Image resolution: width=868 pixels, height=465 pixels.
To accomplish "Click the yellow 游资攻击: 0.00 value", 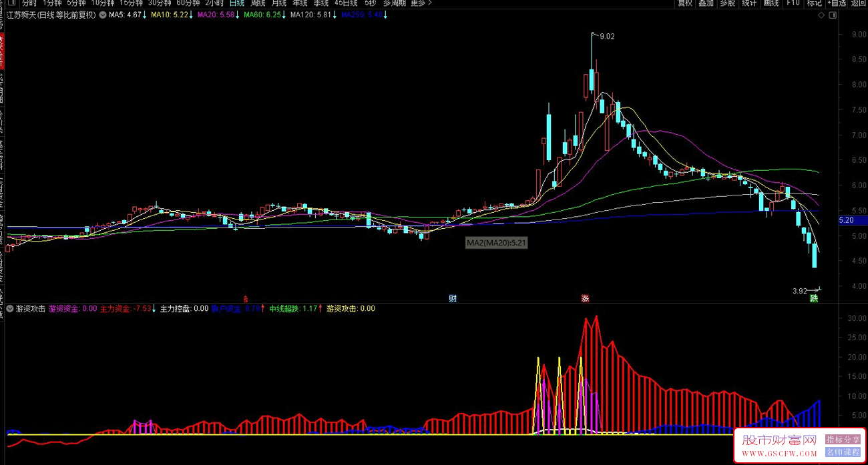I will click(x=351, y=309).
